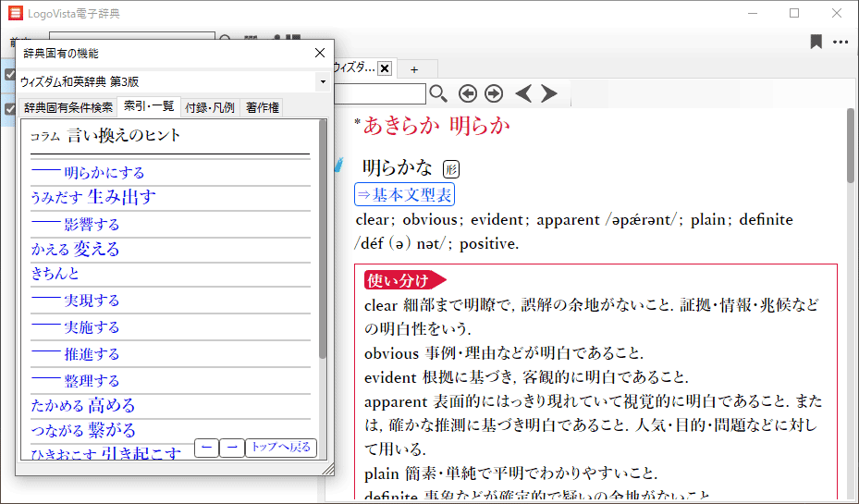859x504 pixels.
Task: Click the magnifier search icon beside entry search field
Action: coord(437,93)
